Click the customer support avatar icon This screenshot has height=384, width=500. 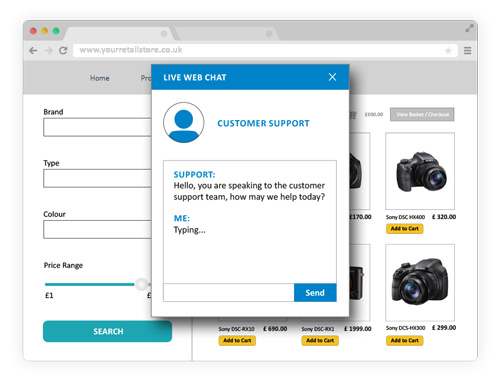184,122
